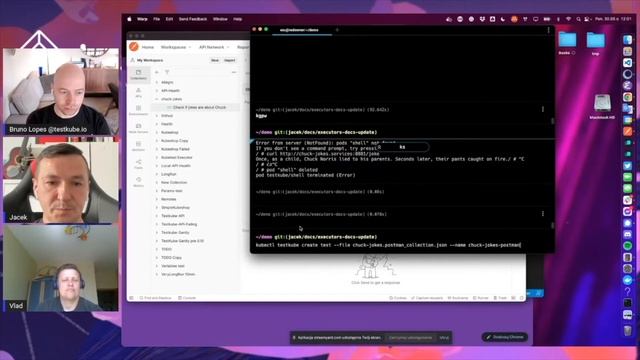
Task: Open the Testkube API collection
Action: coord(173,216)
